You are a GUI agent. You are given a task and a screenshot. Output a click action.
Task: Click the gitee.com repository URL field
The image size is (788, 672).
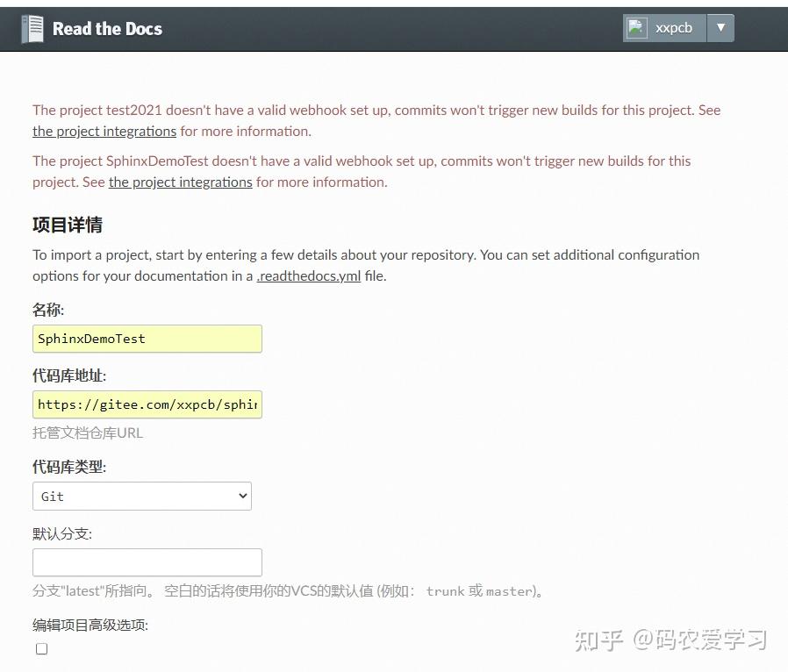coord(147,404)
